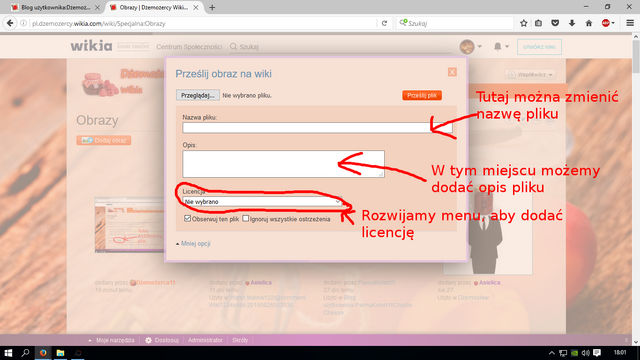Bookmark this page with the star icon

click(524, 23)
